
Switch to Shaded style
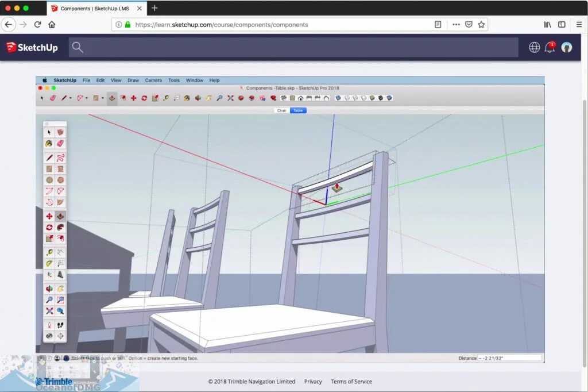pyautogui.click(x=372, y=98)
